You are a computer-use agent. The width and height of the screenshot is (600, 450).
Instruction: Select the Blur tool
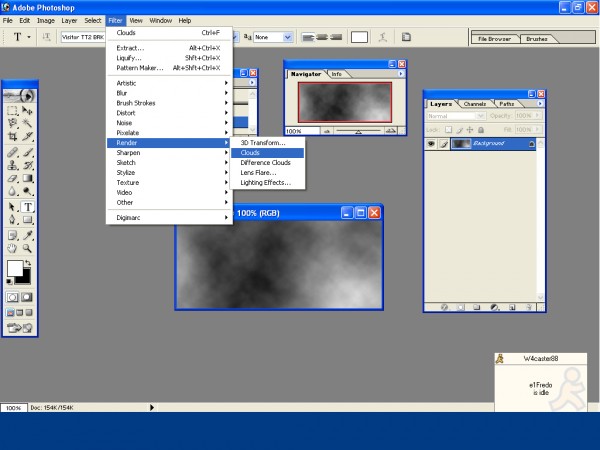[x=12, y=191]
